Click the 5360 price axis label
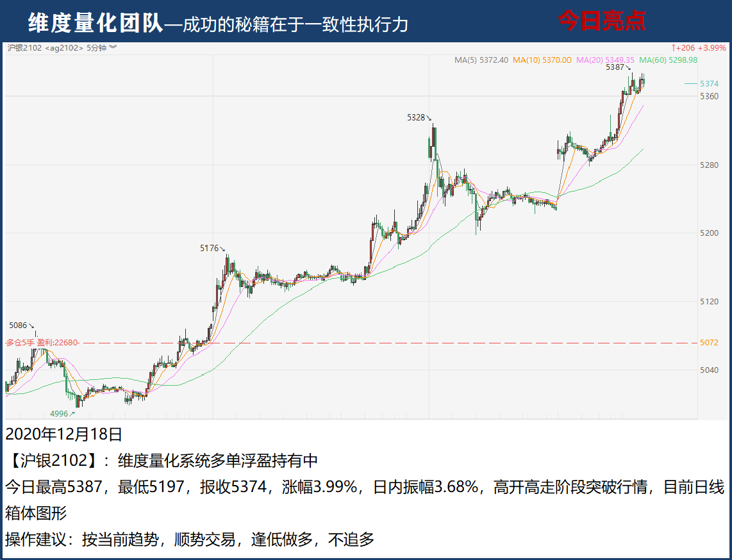Screen dimensions: 732x560 pyautogui.click(x=709, y=96)
